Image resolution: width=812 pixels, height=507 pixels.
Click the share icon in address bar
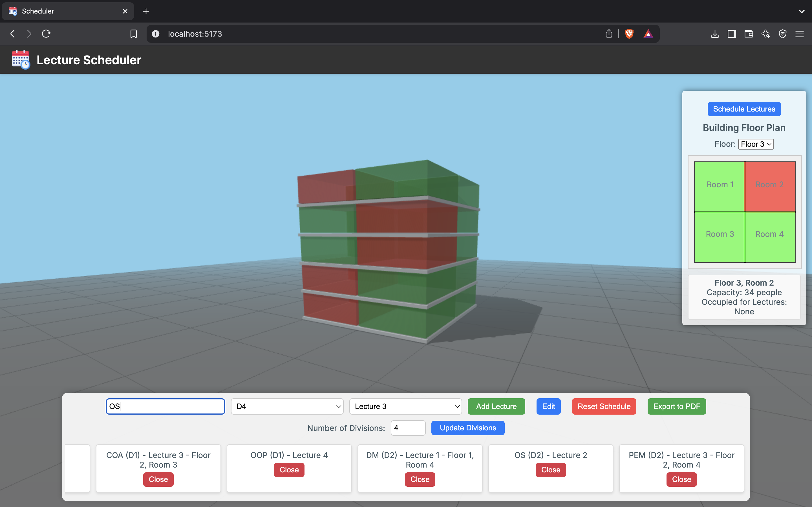609,34
